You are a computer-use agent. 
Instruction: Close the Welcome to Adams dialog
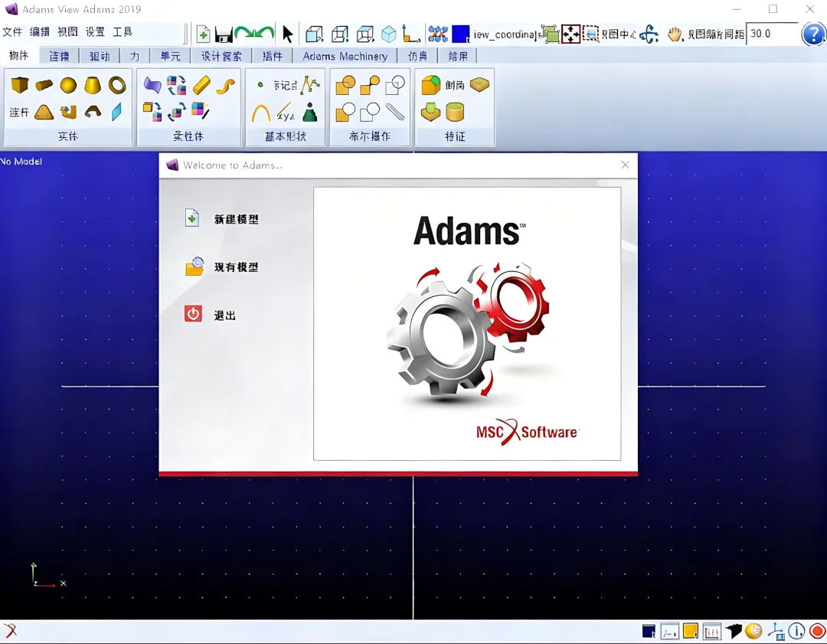[625, 165]
